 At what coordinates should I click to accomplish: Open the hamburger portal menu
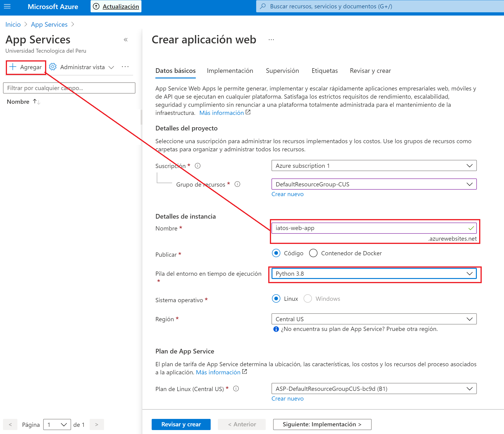pyautogui.click(x=7, y=6)
